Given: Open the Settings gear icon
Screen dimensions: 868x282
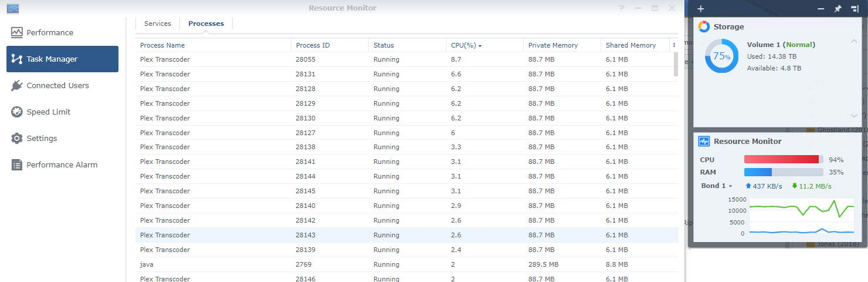Looking at the screenshot, I should tap(16, 139).
